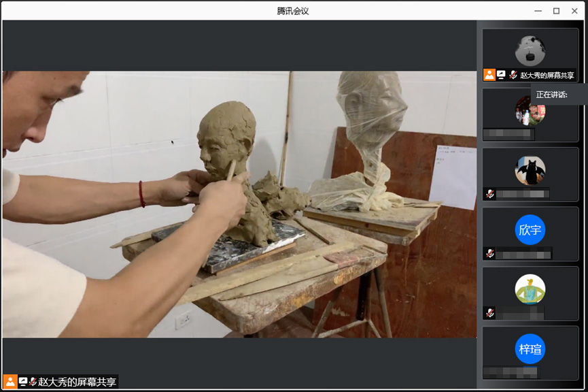Click screen share icon in bottom-left label
This screenshot has width=588, height=392.
[23, 382]
